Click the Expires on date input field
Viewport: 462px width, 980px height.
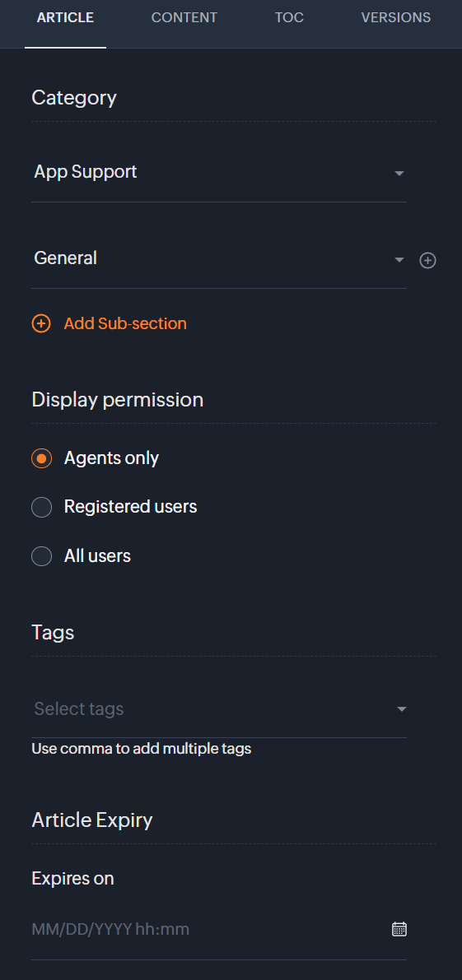click(219, 929)
